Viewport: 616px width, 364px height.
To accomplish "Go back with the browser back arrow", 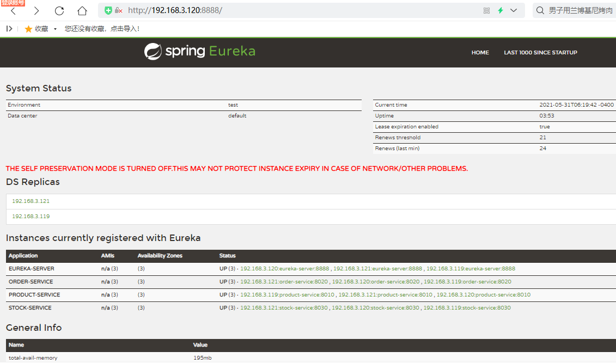I will point(14,11).
